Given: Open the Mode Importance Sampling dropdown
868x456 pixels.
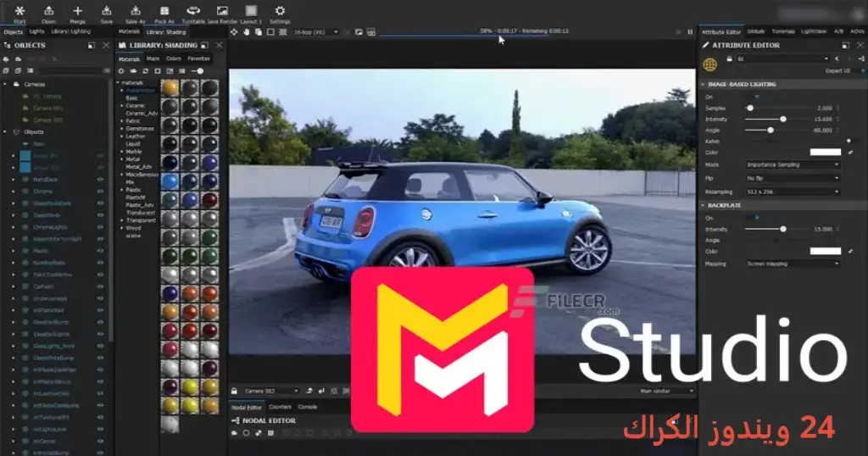Looking at the screenshot, I should (793, 165).
